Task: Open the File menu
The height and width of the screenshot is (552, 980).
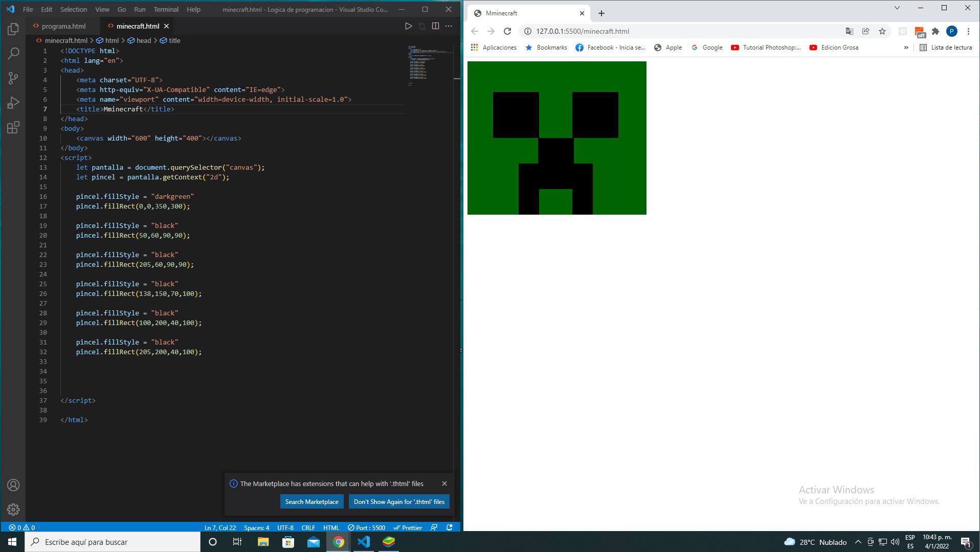Action: [28, 9]
